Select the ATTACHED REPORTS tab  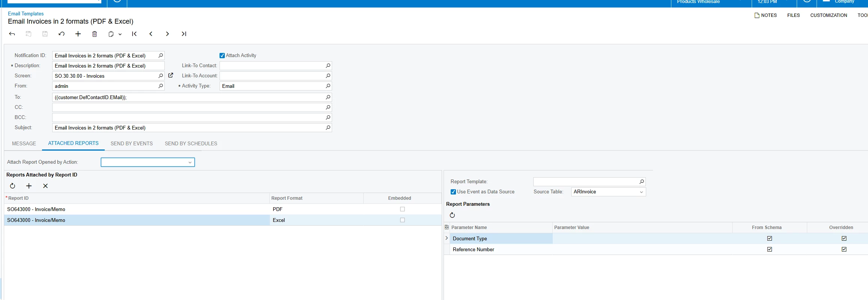[x=73, y=143]
